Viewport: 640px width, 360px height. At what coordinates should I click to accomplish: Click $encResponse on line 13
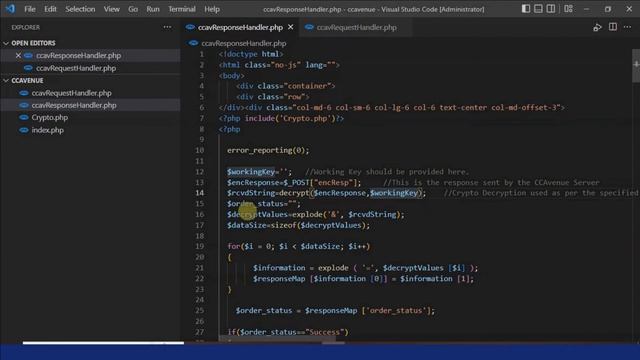tap(253, 182)
